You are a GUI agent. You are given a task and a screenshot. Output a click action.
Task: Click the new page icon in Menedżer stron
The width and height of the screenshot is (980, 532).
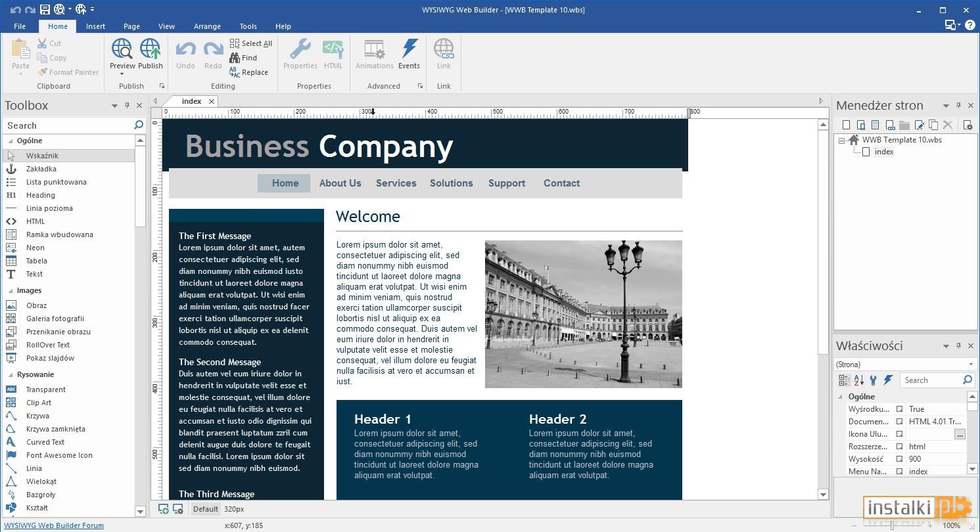846,125
